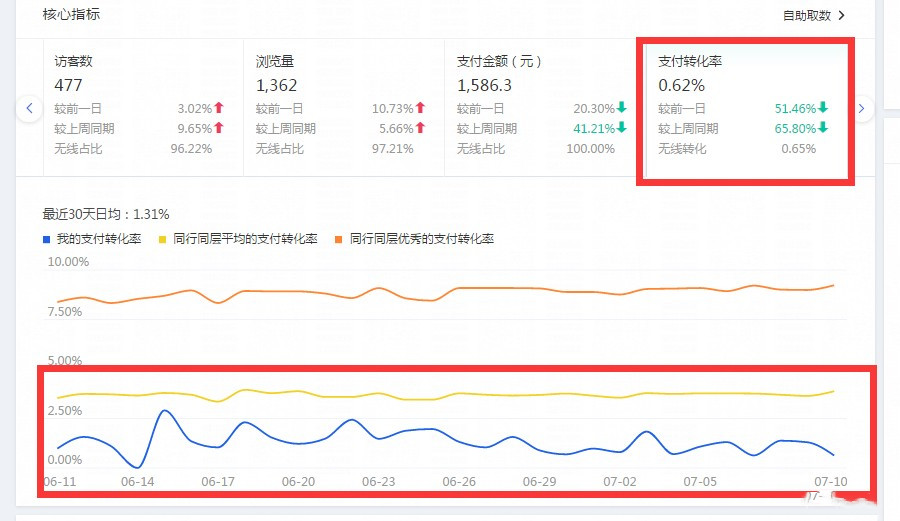This screenshot has width=900, height=521.
Task: Toggle the 我的支付转化率 legend series
Action: pos(92,239)
